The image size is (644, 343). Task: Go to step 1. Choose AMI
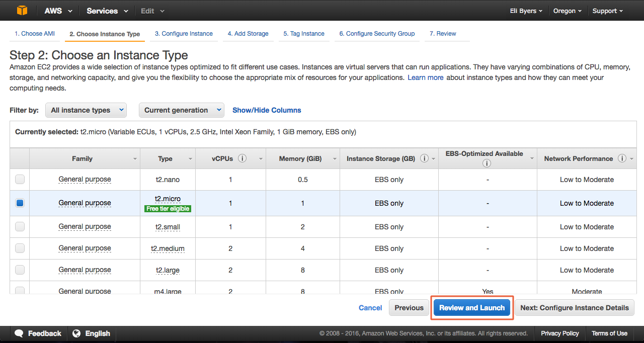click(35, 34)
